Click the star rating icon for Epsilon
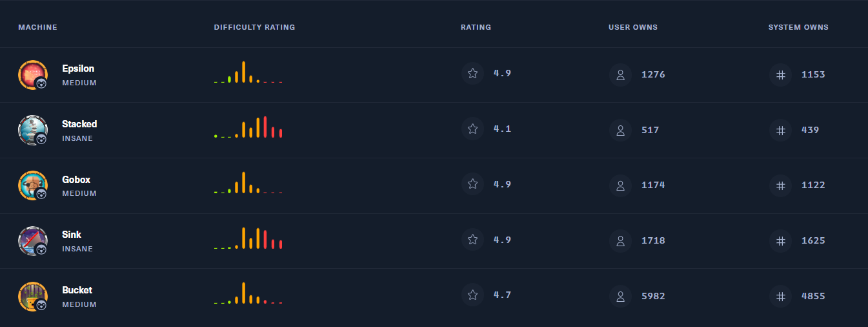The width and height of the screenshot is (868, 327). click(472, 74)
